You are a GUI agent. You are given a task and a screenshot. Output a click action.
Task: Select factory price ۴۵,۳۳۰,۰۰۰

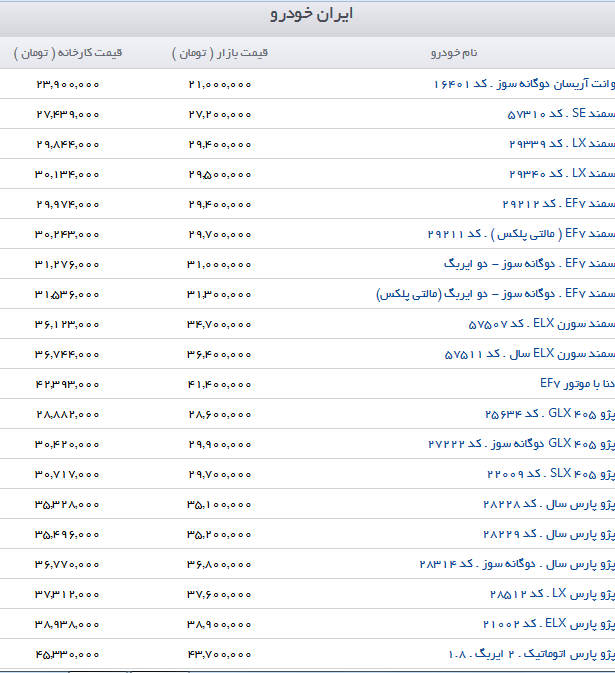[67, 655]
